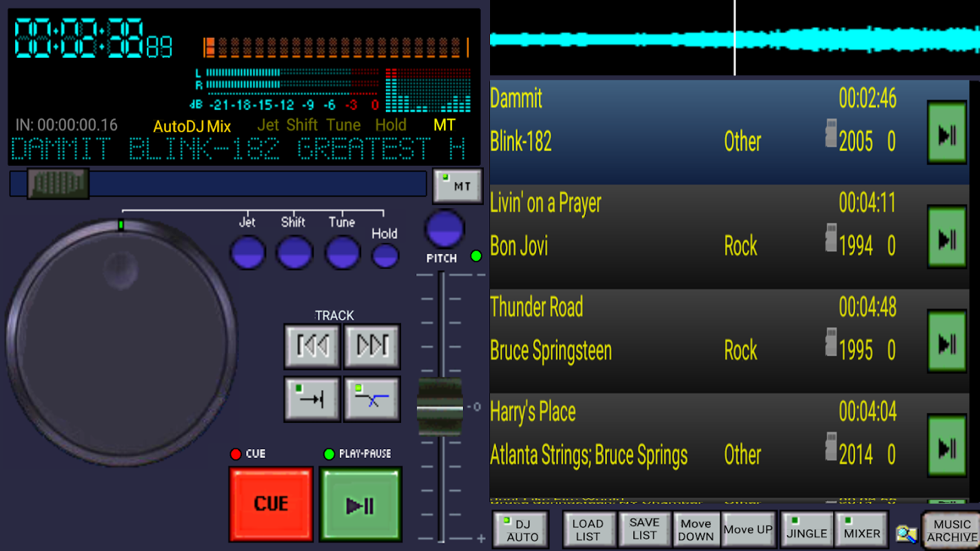Skip to previous track button
Viewport: 980px width, 551px height.
[x=312, y=346]
